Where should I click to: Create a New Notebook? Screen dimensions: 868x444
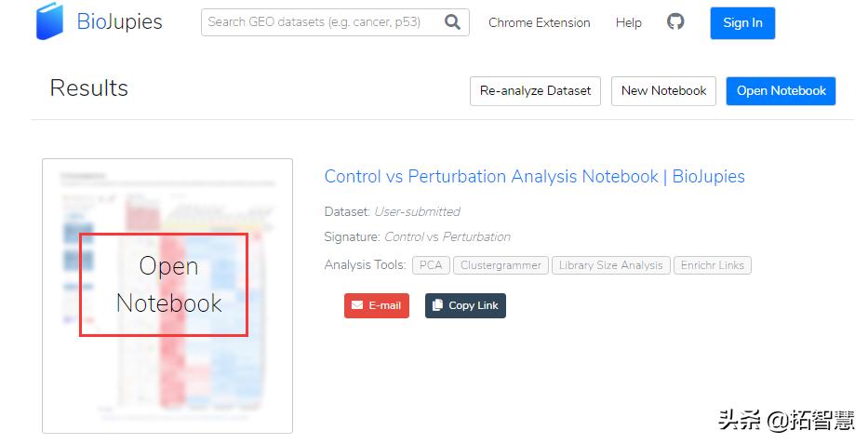(663, 90)
